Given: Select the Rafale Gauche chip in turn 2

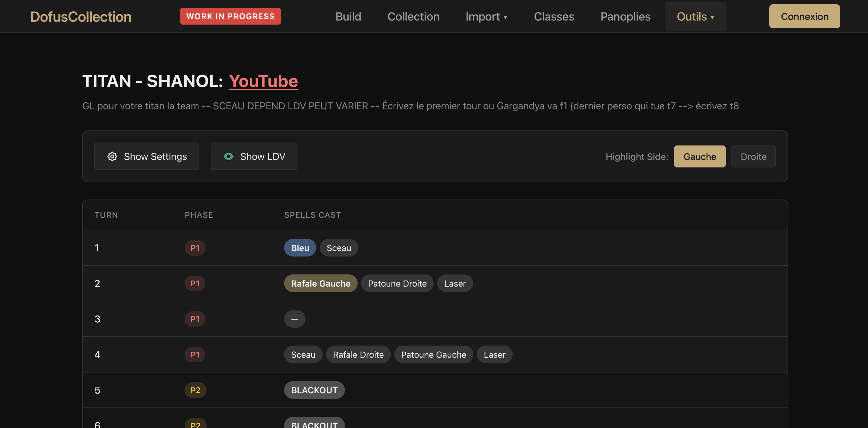Looking at the screenshot, I should coord(321,283).
